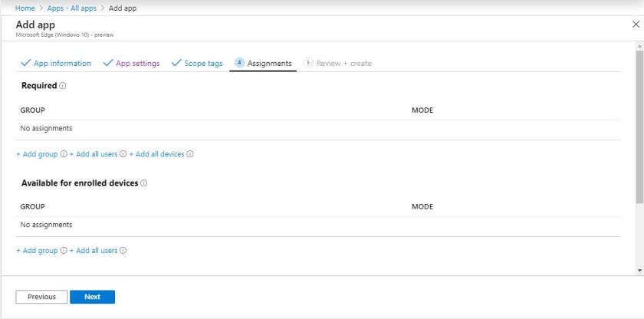This screenshot has height=319, width=644.
Task: Click info icon beside enrolled devices Add all users
Action: tap(123, 251)
